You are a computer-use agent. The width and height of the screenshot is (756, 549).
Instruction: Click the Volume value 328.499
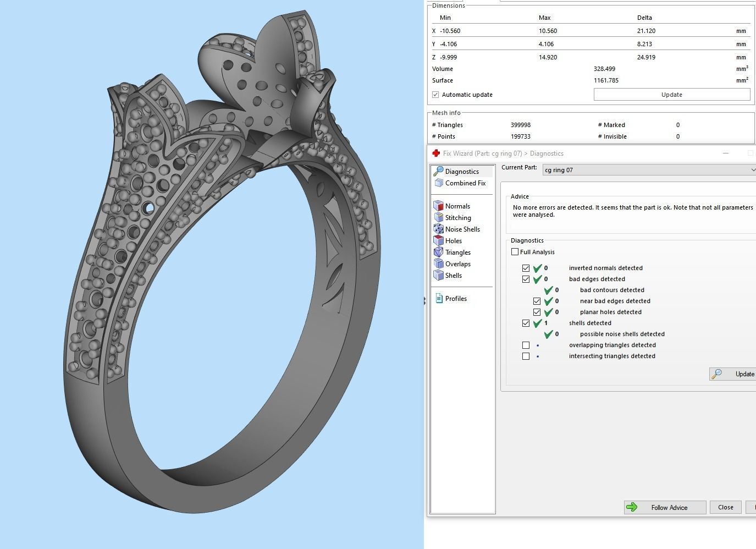pos(604,69)
